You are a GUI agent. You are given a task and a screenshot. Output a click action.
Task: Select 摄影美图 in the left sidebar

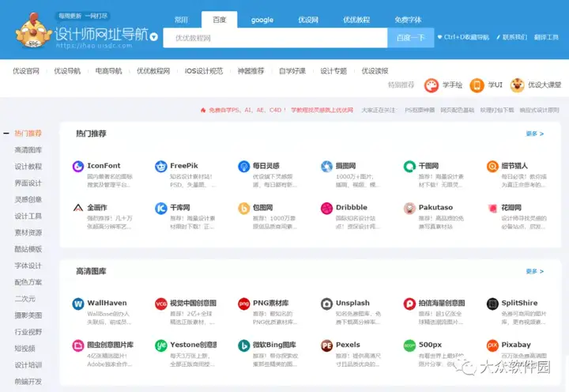tap(28, 315)
